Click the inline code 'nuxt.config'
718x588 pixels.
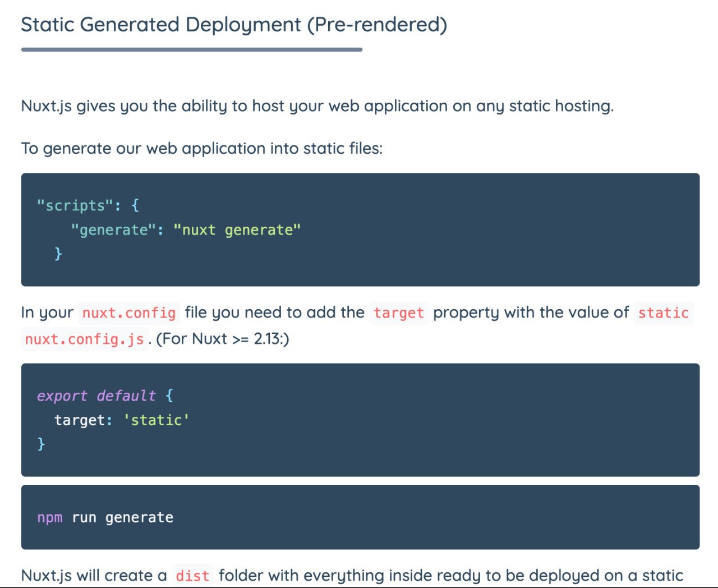[x=129, y=313]
